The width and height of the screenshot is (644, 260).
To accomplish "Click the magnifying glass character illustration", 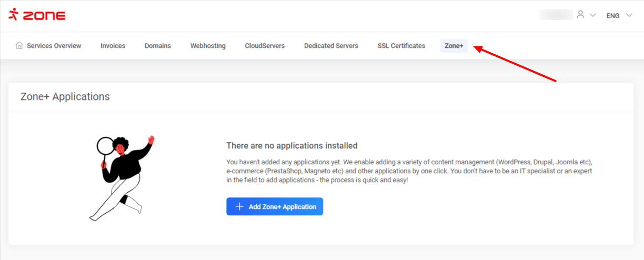I will click(122, 177).
